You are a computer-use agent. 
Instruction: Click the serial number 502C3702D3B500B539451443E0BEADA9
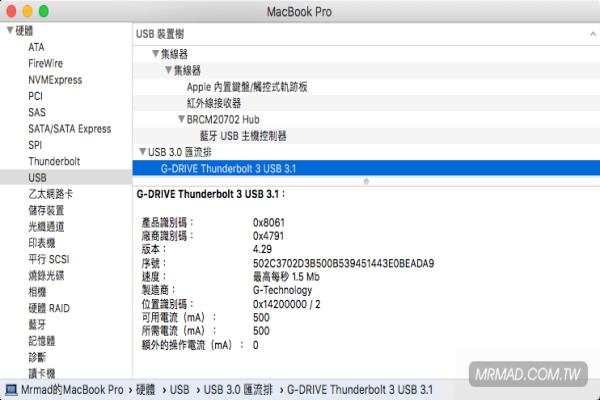(x=344, y=263)
